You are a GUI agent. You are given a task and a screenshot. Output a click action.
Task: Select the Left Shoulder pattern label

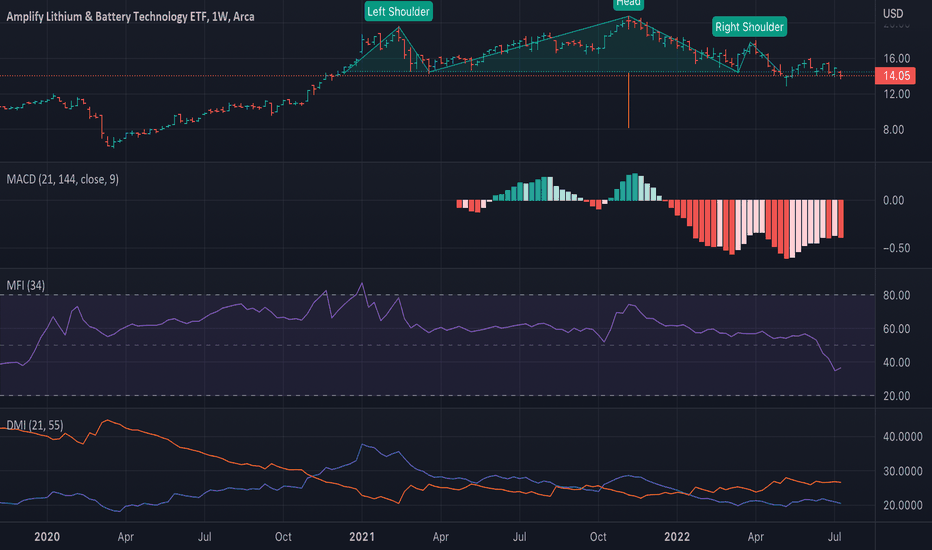point(398,11)
